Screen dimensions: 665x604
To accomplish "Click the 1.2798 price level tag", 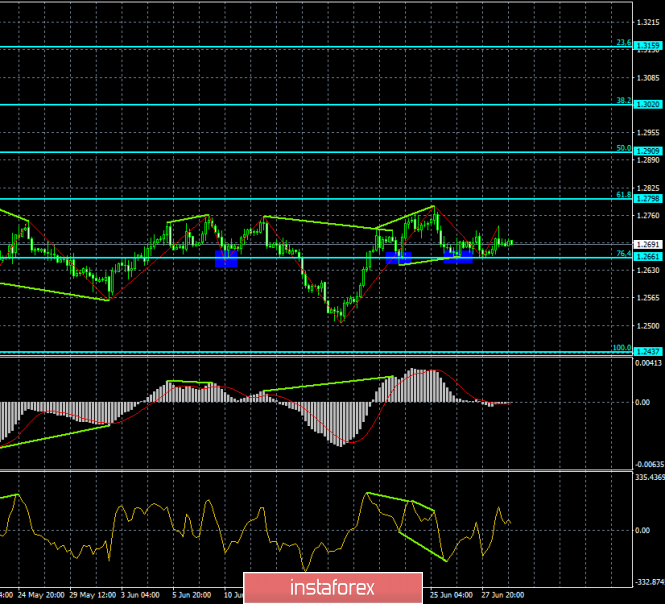I will tap(650, 199).
